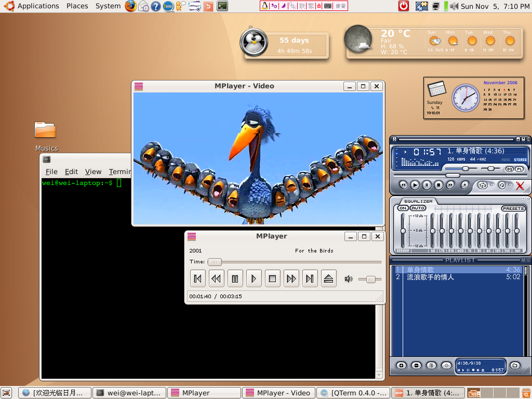
Task: Click next track in audio player
Action: [x=450, y=185]
